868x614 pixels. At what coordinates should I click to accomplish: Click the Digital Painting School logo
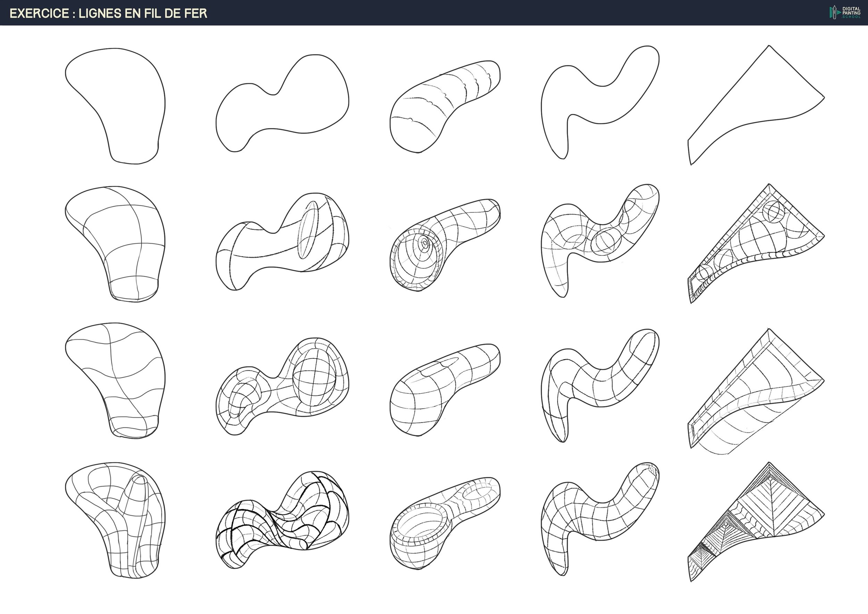(x=844, y=13)
